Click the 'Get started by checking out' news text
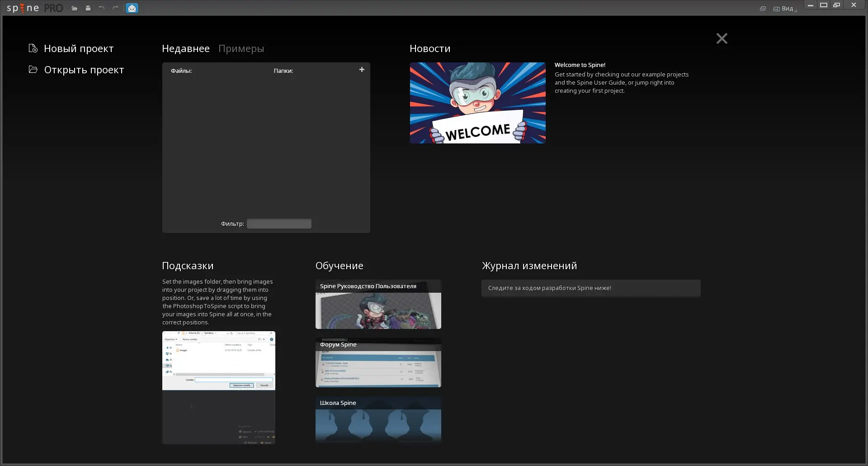Viewport: 868px width, 466px height. [x=622, y=82]
